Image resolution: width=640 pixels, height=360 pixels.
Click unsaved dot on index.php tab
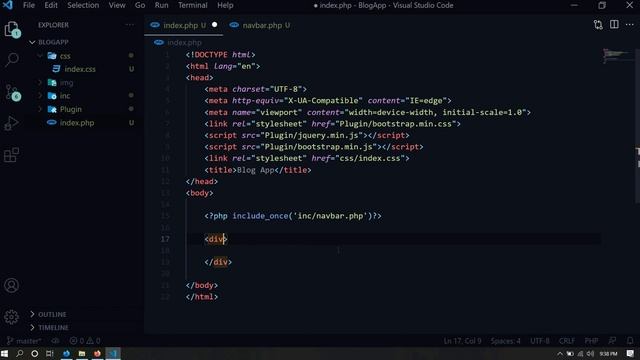214,25
